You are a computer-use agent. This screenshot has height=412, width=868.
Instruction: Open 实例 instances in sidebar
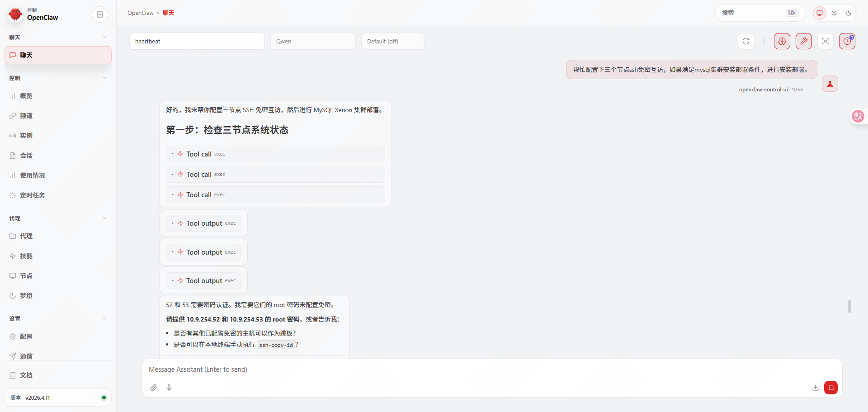58,136
